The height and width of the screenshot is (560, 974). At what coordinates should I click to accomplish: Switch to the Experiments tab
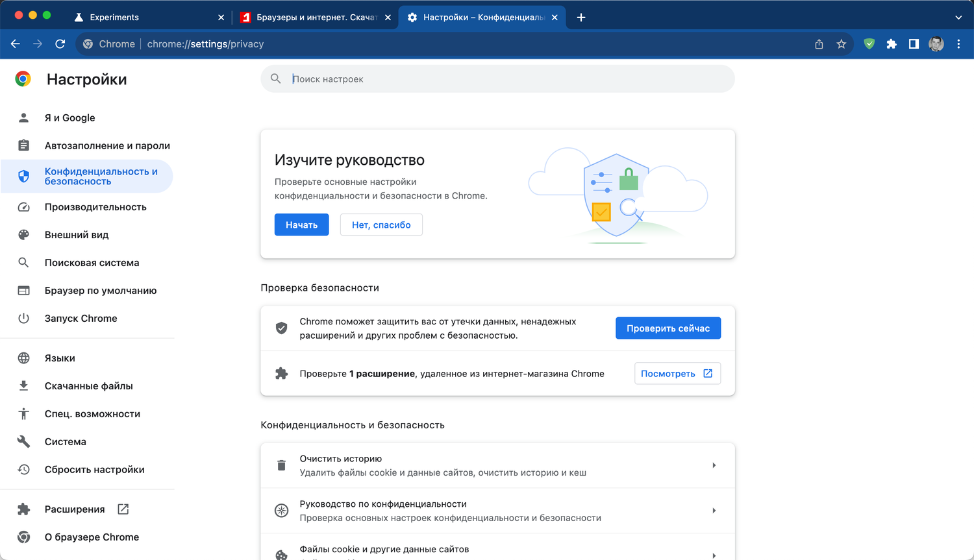(x=114, y=18)
